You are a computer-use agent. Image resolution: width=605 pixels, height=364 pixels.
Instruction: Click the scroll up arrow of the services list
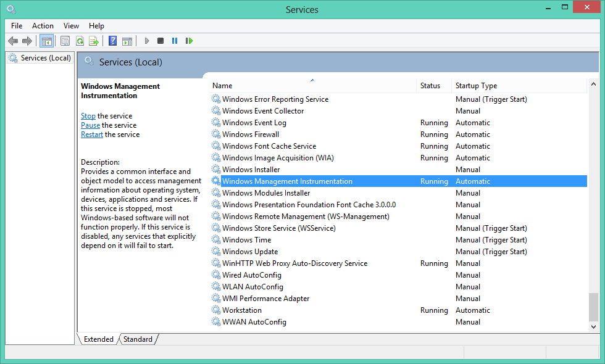(593, 84)
